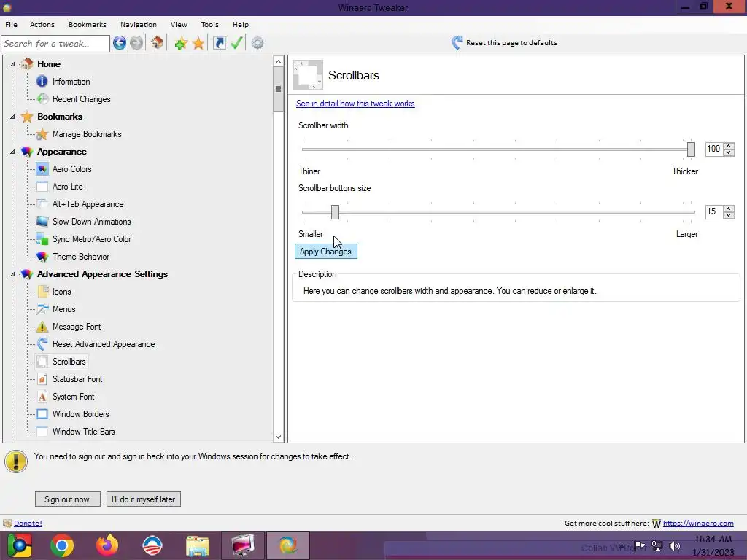The image size is (747, 560).
Task: Open the Help menu
Action: point(241,24)
